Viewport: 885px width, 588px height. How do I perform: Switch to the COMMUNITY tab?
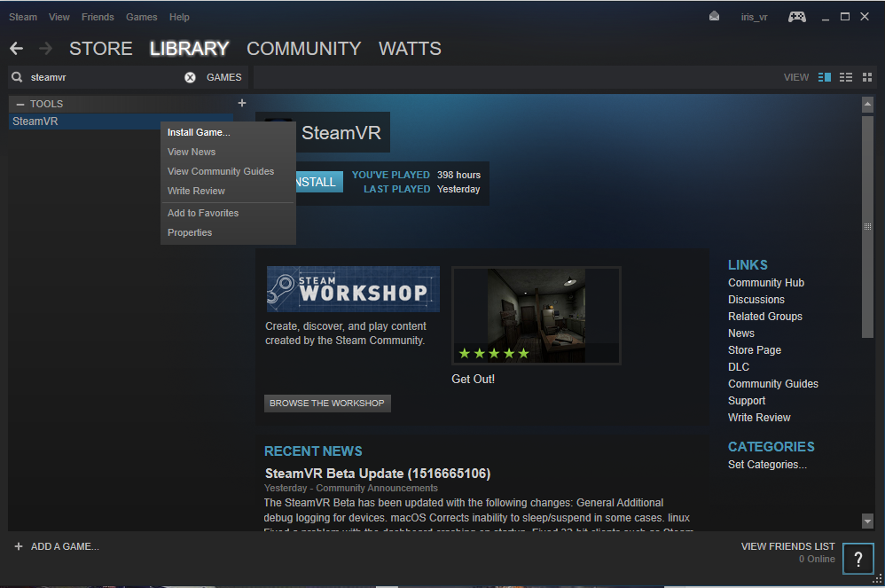point(303,49)
